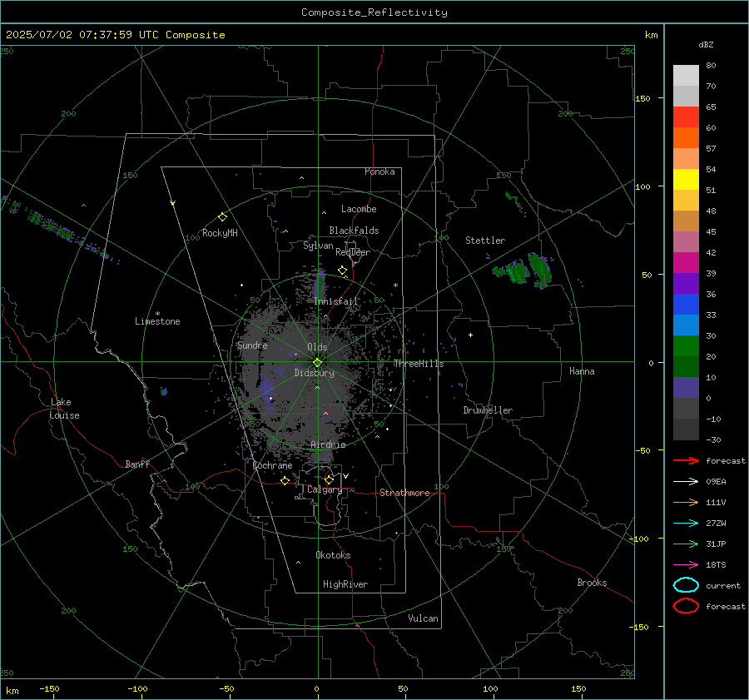Click the 'Drumheller' city label
Screen dimensions: 749x700
488,410
